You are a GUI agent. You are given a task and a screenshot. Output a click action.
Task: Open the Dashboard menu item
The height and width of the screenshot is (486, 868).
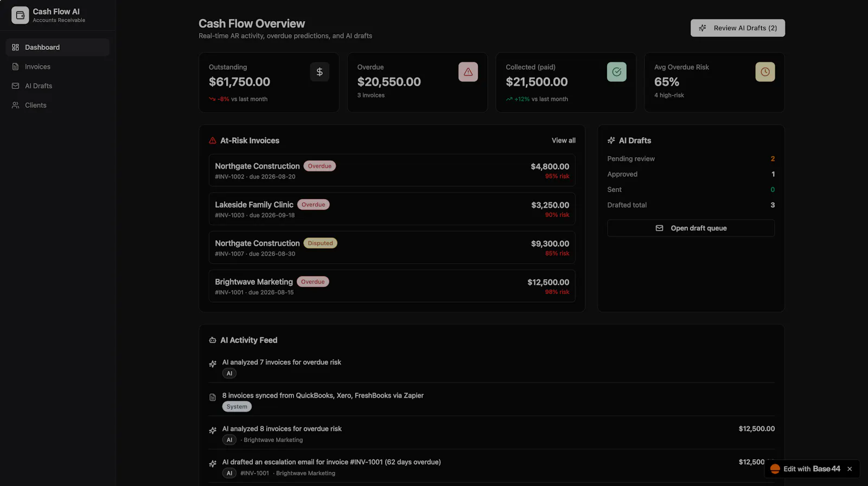click(58, 47)
